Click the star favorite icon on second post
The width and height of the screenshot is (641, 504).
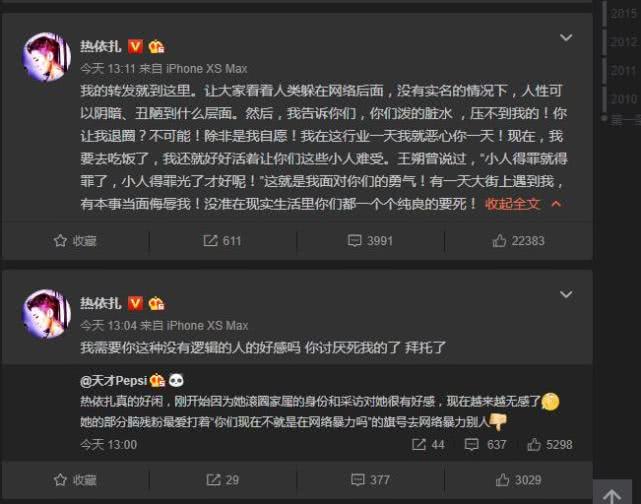coord(60,480)
